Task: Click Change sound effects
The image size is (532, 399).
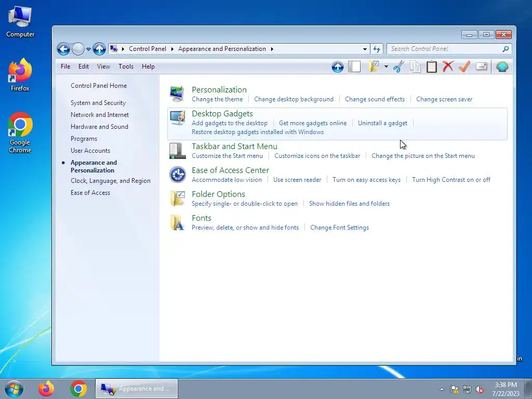Action: (375, 99)
